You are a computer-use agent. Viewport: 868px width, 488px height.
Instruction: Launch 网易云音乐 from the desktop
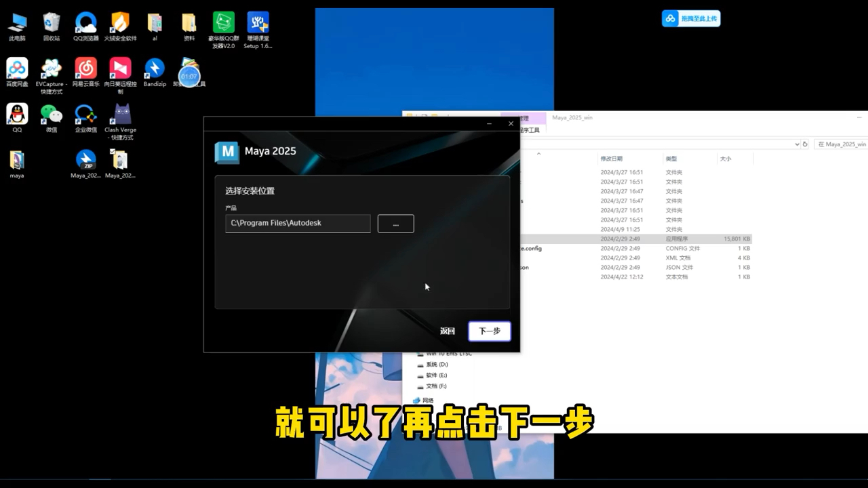86,73
